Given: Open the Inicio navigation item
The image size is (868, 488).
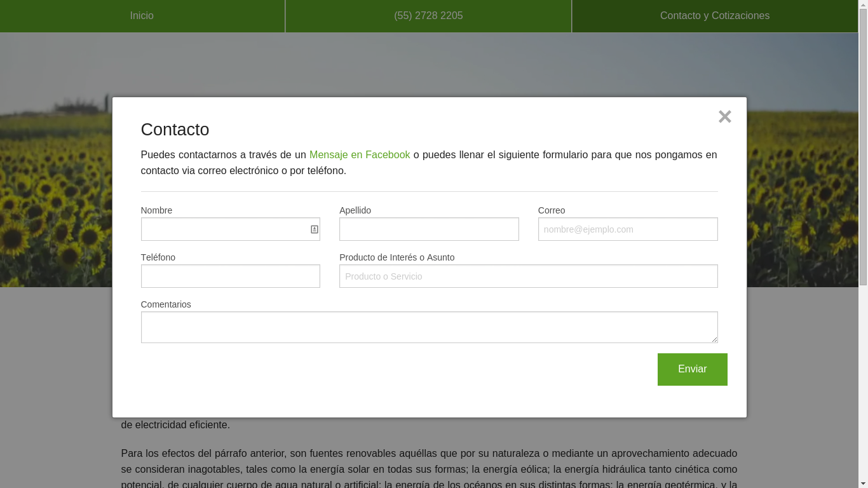Looking at the screenshot, I should [x=142, y=16].
